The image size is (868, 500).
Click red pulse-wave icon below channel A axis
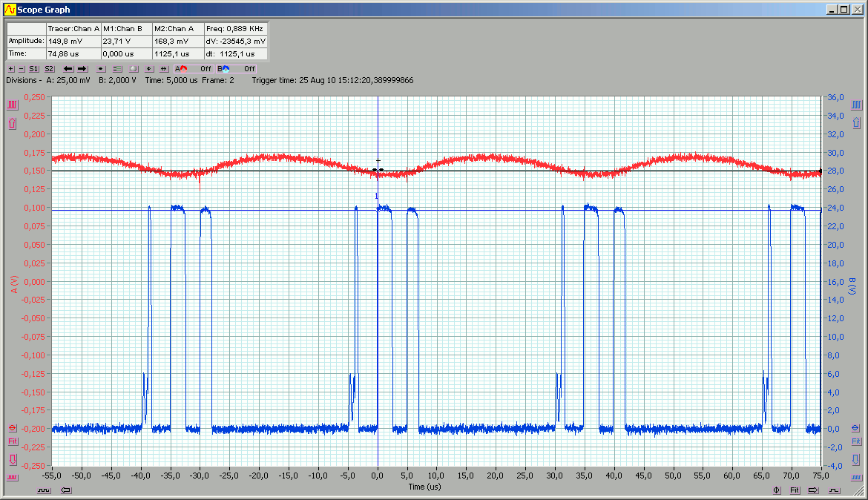[12, 477]
